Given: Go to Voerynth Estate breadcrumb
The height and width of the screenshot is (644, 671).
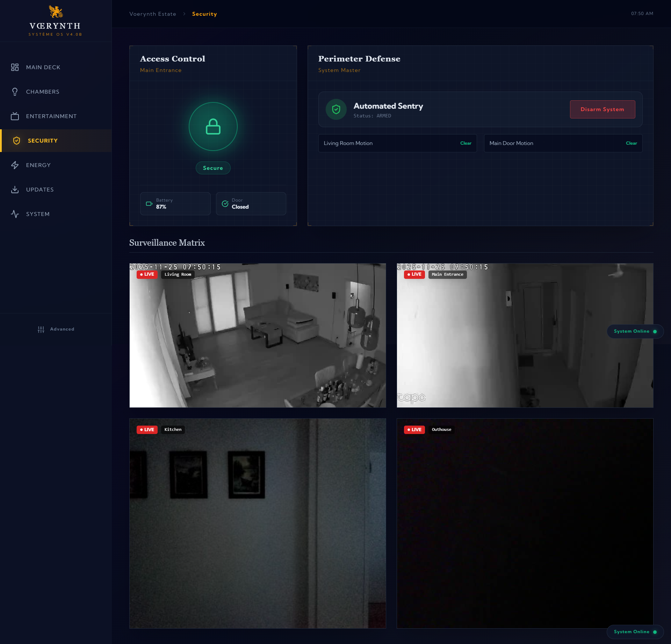Looking at the screenshot, I should point(153,14).
